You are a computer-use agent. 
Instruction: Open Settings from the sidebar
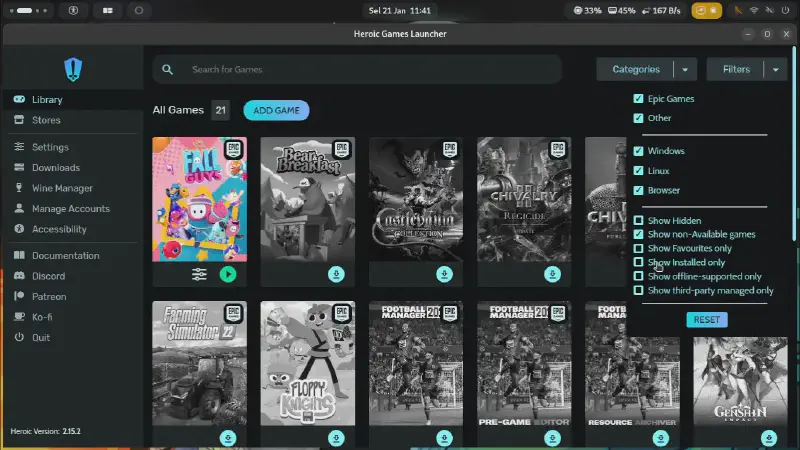tap(50, 147)
